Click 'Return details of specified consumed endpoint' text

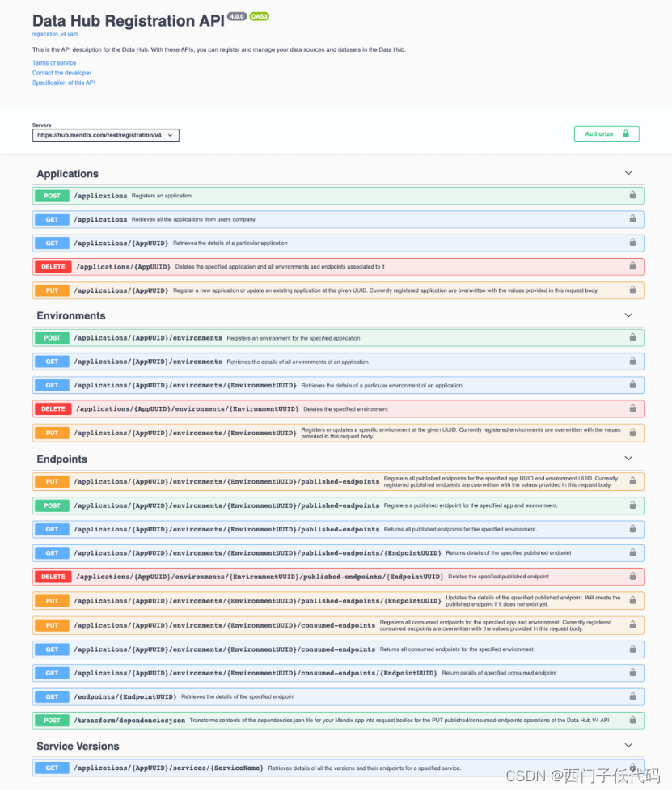tap(500, 673)
